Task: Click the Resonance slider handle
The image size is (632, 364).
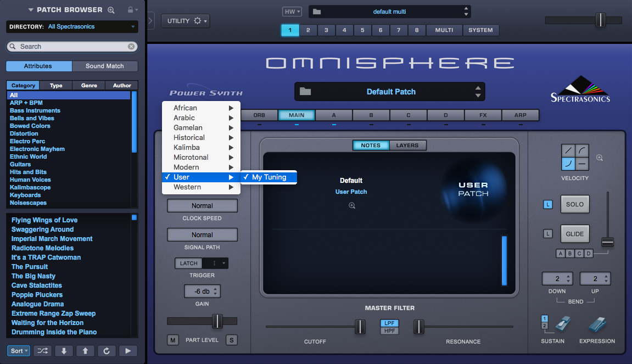Action: coord(419,327)
